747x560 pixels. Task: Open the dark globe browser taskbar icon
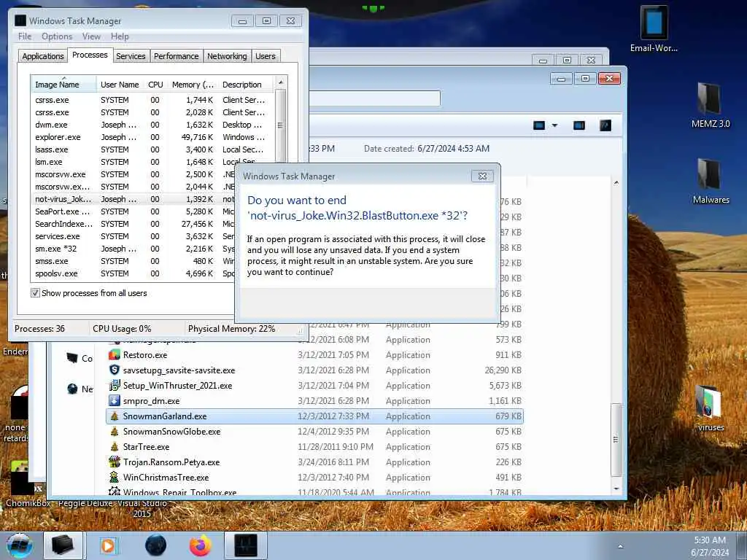point(155,545)
